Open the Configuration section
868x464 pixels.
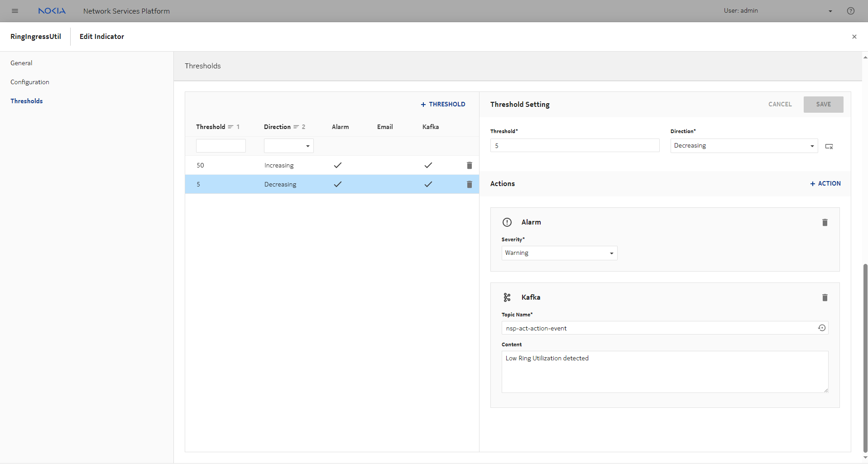pyautogui.click(x=30, y=82)
